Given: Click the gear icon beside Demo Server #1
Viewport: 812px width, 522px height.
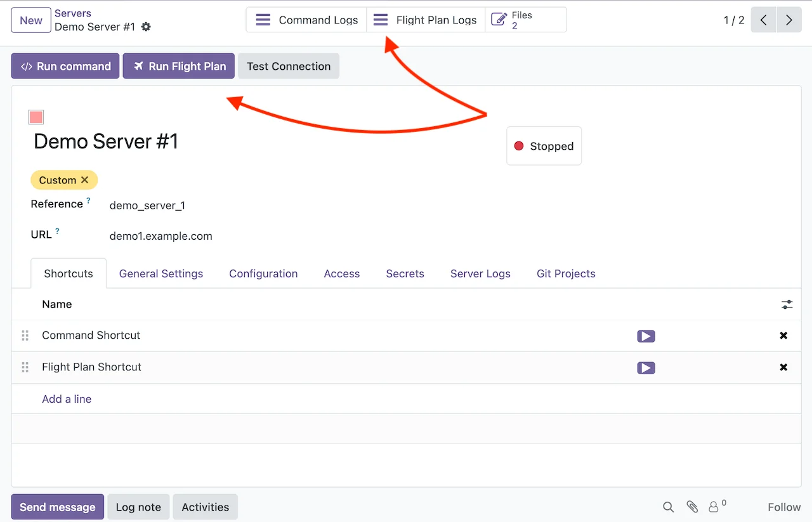Looking at the screenshot, I should pos(147,27).
